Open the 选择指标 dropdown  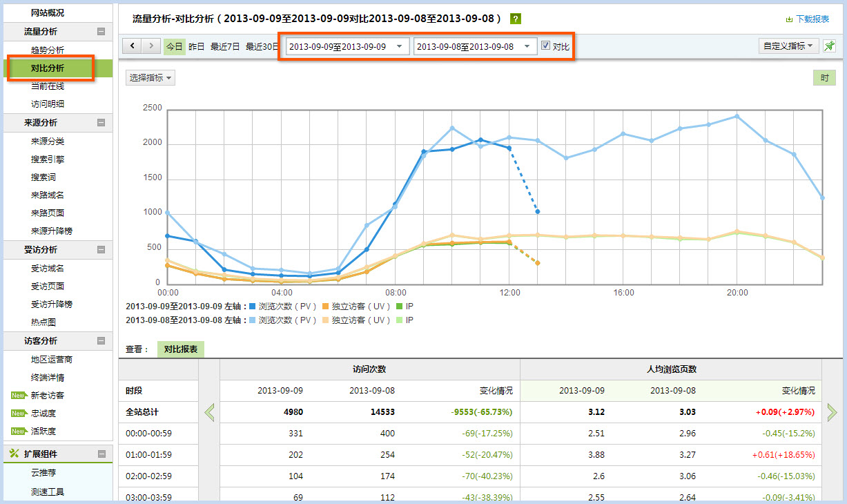click(x=150, y=78)
